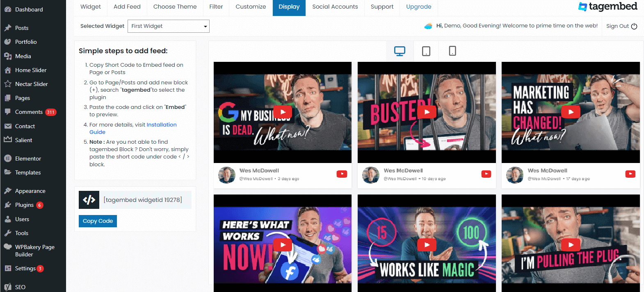Click the Elementor sidebar icon
The image size is (644, 292).
[x=8, y=158]
